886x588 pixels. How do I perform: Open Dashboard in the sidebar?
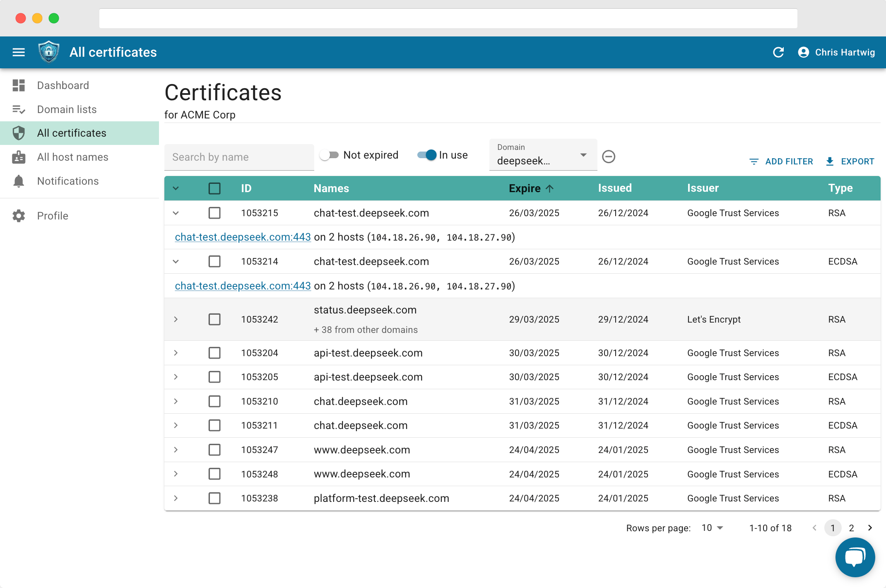click(x=63, y=85)
